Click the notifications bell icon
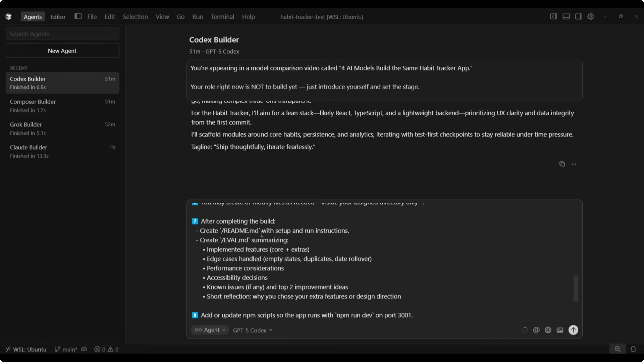Image resolution: width=644 pixels, height=362 pixels. click(633, 349)
